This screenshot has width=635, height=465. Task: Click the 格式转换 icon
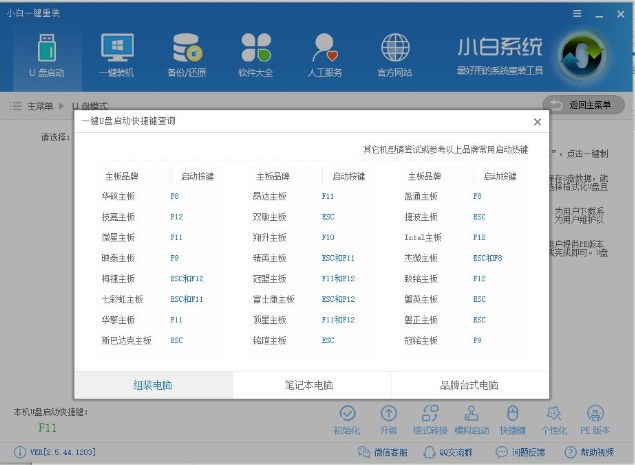pos(430,414)
